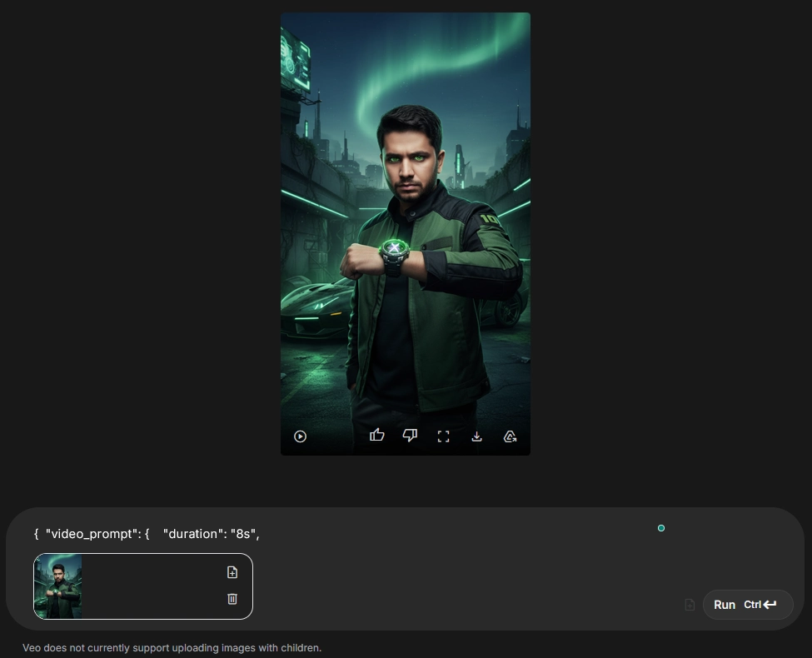Save the video to Google Drive
Viewport: 812px width, 658px height.
pyautogui.click(x=511, y=436)
